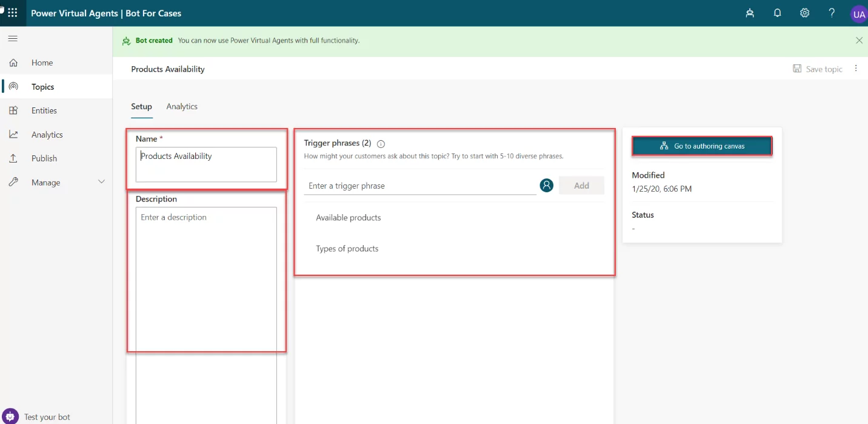The height and width of the screenshot is (424, 868).
Task: Click the trigger phrases info icon
Action: tap(381, 144)
